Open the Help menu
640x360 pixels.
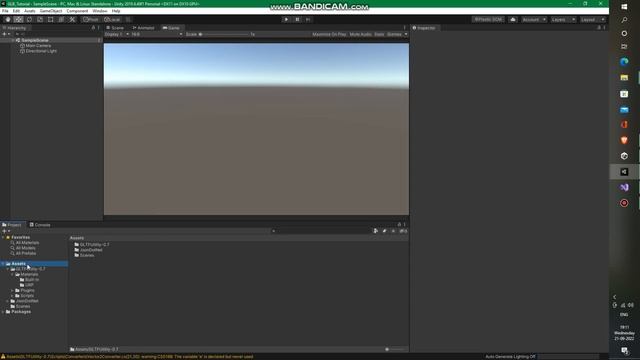point(116,11)
